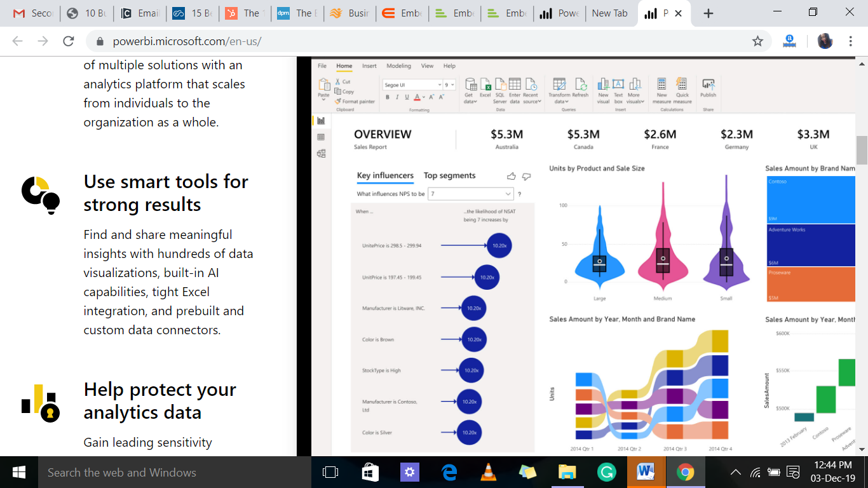Open the Help ribbon tab
Screen dimensions: 868x488
[449, 66]
